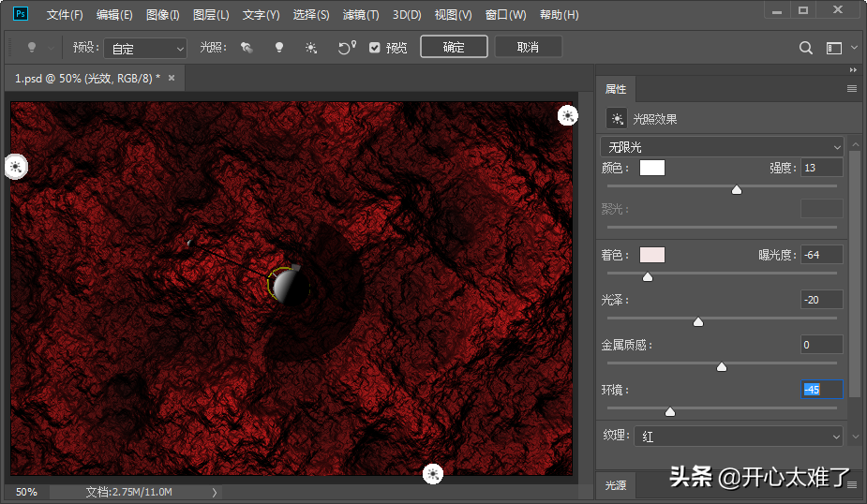Switch to the 光源 lights tab
Image resolution: width=867 pixels, height=504 pixels.
click(x=615, y=485)
